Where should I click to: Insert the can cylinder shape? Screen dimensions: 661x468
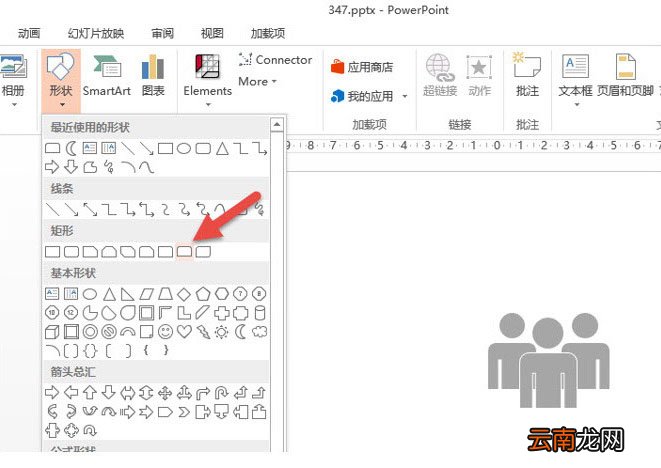coord(260,313)
